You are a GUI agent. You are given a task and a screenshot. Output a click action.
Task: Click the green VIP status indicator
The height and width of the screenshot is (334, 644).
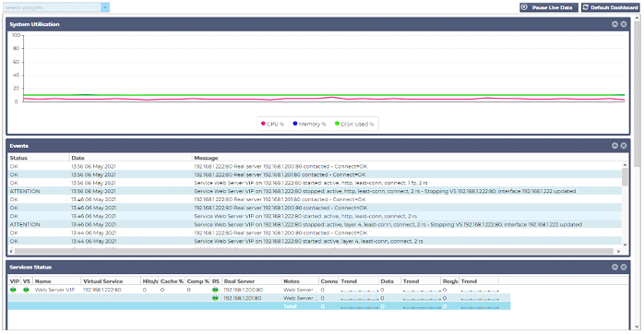13,290
